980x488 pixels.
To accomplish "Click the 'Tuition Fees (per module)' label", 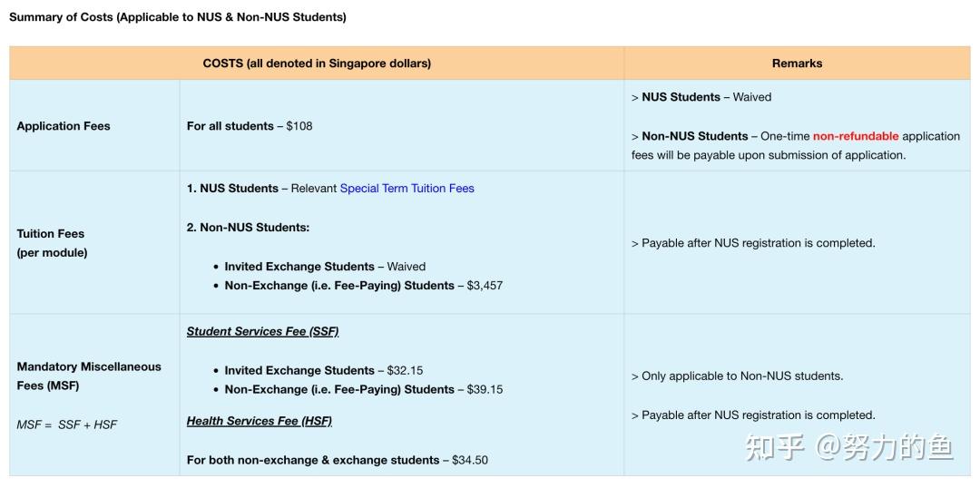I will [x=51, y=243].
